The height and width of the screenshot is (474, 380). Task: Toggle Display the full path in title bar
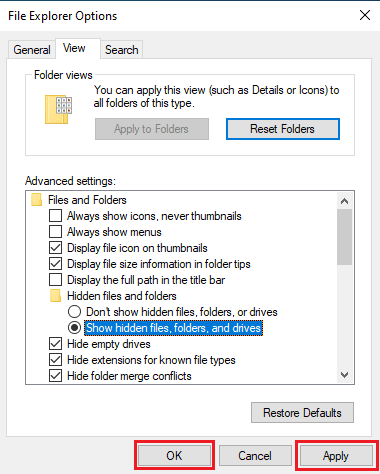pyautogui.click(x=55, y=280)
